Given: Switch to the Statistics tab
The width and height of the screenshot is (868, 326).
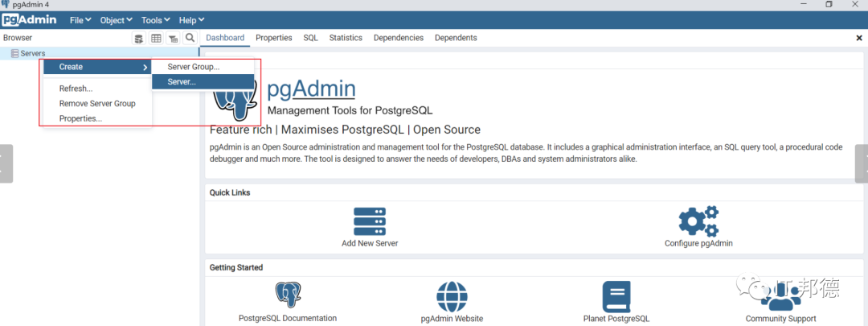Looking at the screenshot, I should 346,38.
